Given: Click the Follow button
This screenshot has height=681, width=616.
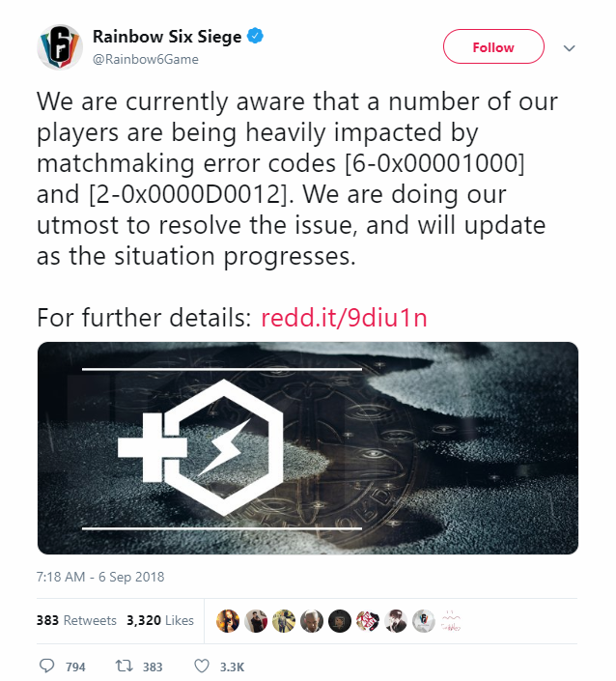Looking at the screenshot, I should click(x=493, y=47).
